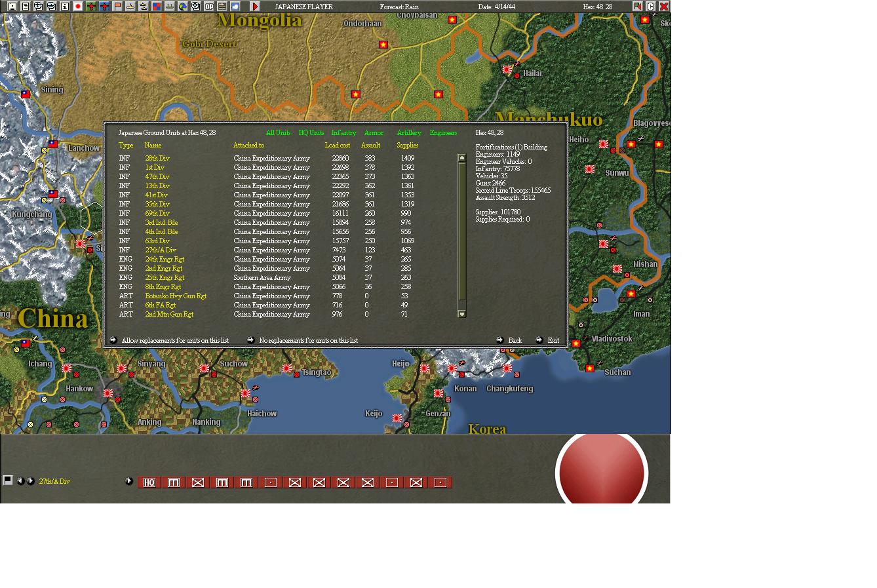Open the 35th Div unit
877x588 pixels.
[x=157, y=205]
